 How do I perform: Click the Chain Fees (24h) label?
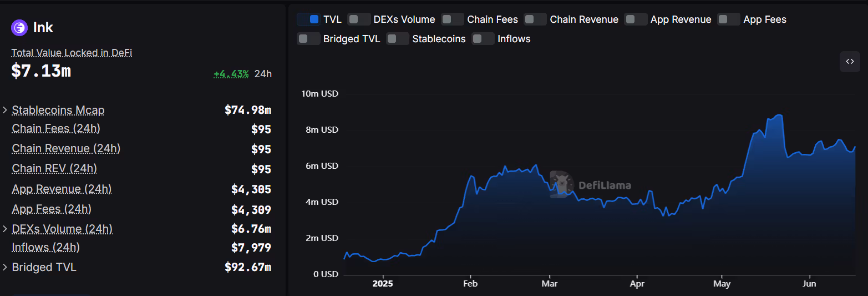56,129
